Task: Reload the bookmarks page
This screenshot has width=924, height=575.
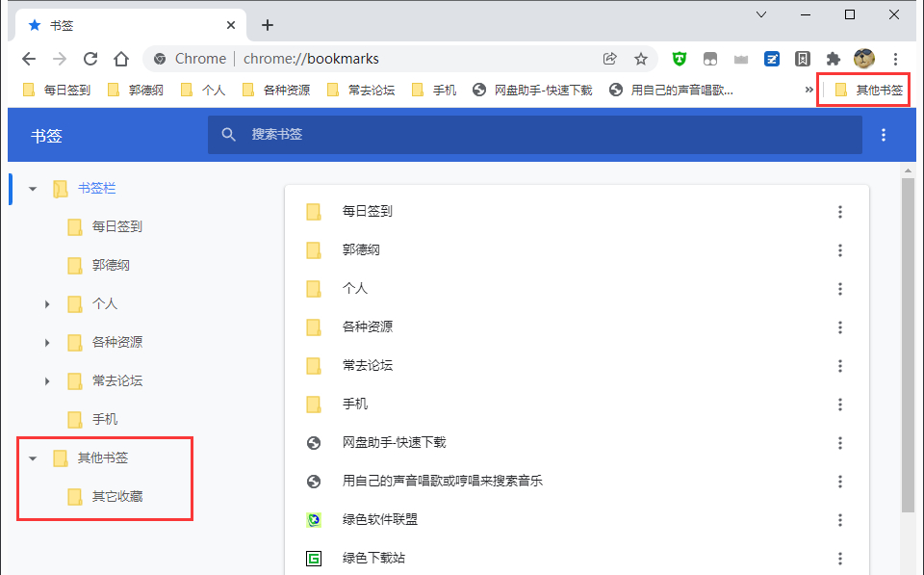Action: tap(90, 59)
